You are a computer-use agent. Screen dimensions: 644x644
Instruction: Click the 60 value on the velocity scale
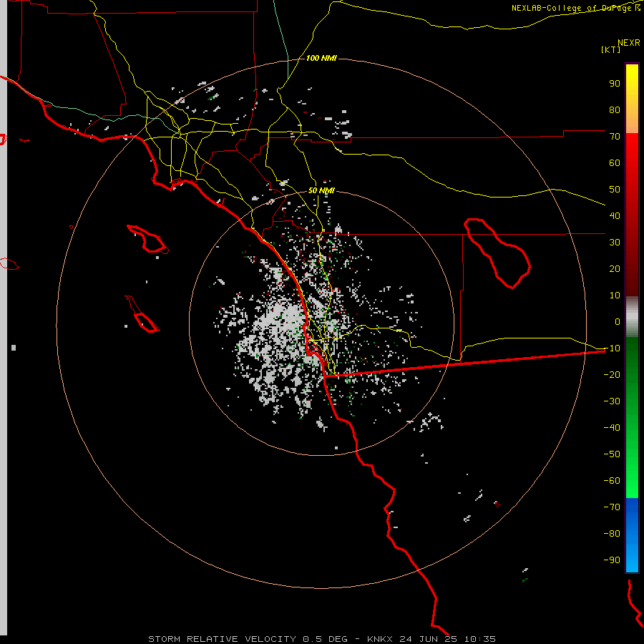click(x=615, y=162)
